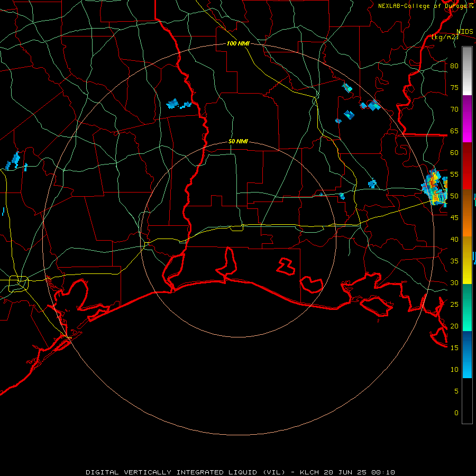
Task: Click the NIDS label above the color scale
Action: click(464, 32)
